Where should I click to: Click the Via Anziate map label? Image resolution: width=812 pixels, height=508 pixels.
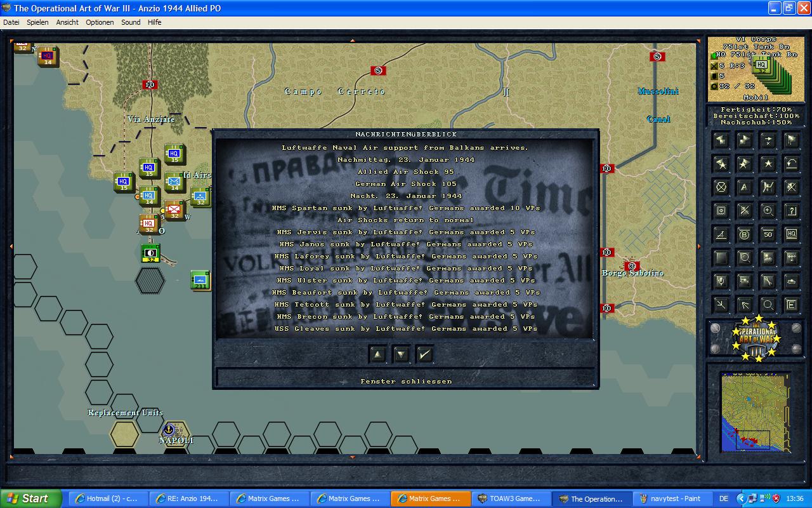pyautogui.click(x=150, y=119)
